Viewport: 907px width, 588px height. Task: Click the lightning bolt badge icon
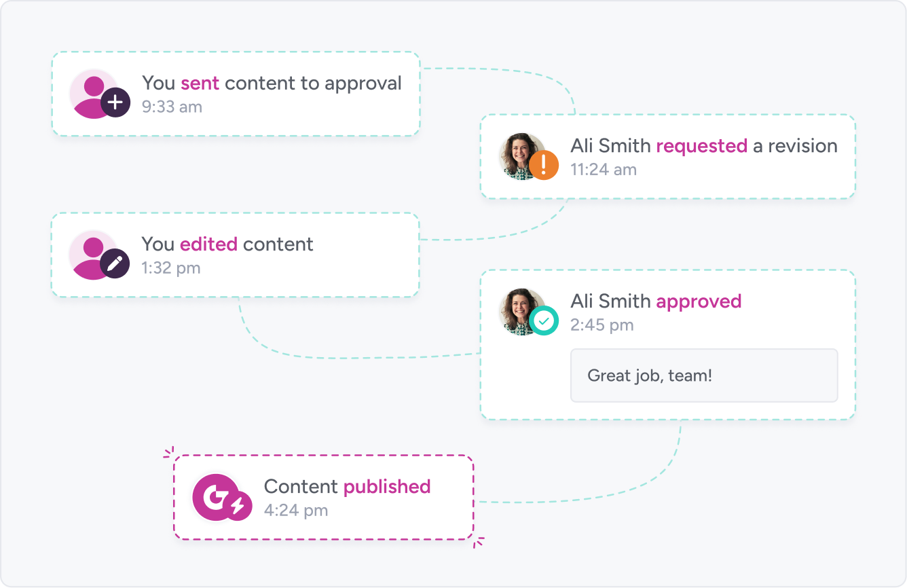pos(238,507)
